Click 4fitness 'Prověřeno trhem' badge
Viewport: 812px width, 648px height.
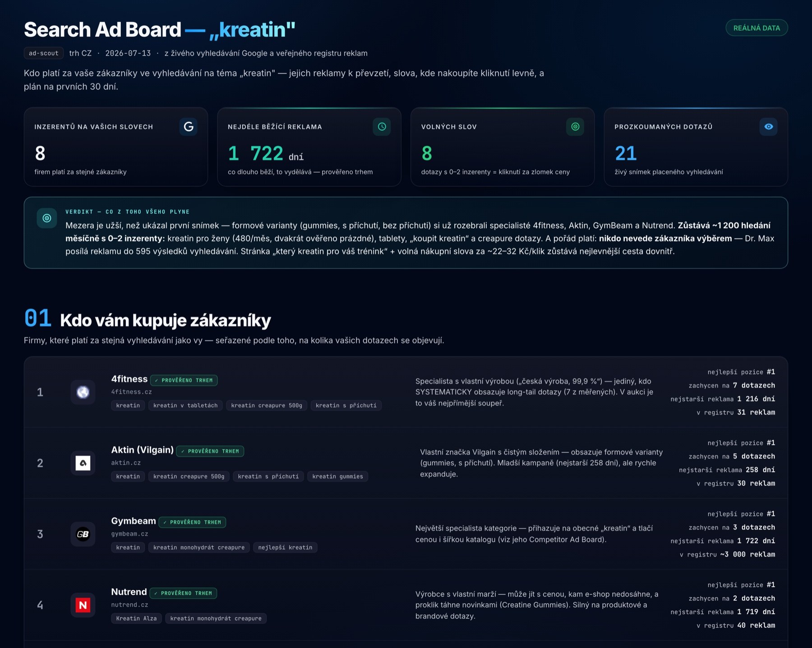[x=184, y=380]
